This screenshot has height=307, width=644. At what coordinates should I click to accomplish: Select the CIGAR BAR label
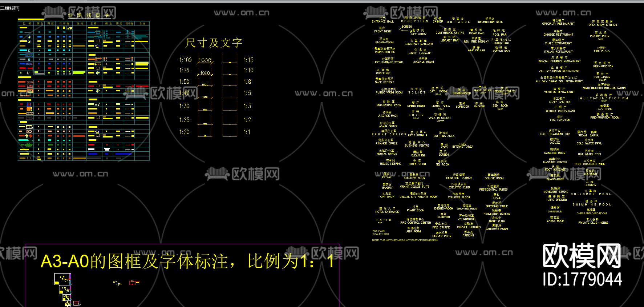click(x=476, y=33)
